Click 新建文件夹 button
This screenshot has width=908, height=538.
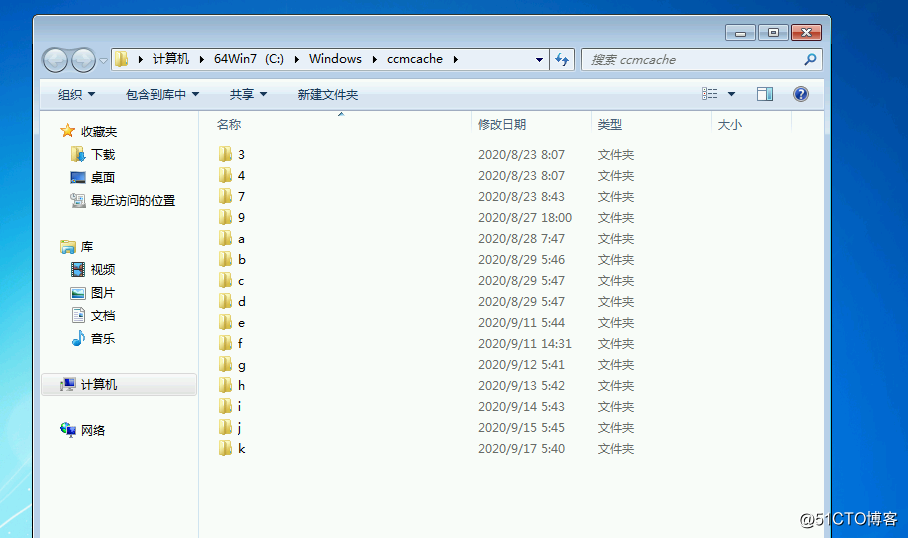(x=328, y=94)
